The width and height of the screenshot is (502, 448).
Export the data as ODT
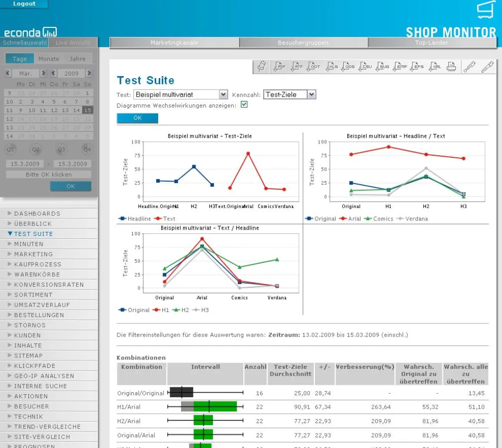pyautogui.click(x=314, y=66)
